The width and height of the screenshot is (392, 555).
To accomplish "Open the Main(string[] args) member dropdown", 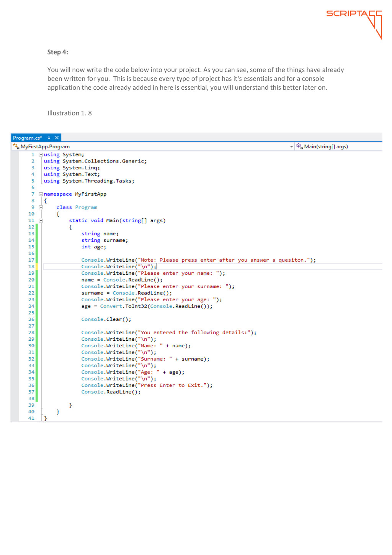I will 338,146.
